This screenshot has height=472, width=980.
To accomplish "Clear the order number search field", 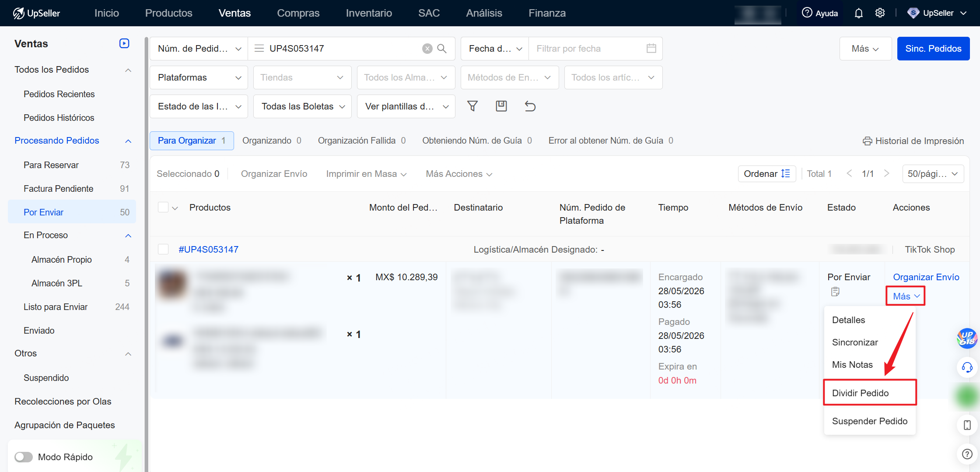I will tap(427, 49).
